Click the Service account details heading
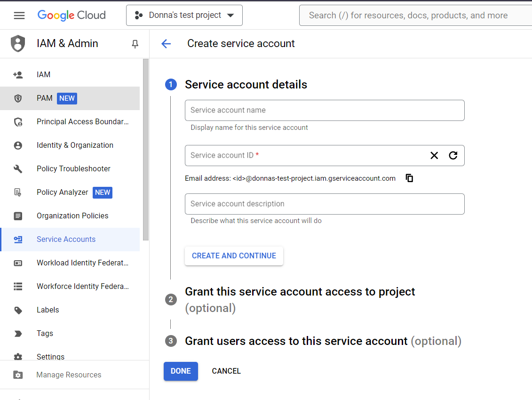Screen dimensions: 532x400 coord(246,85)
